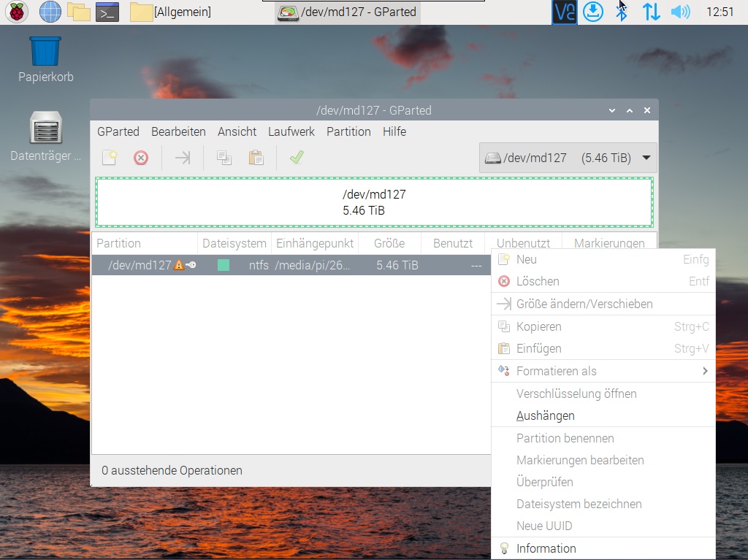
Task: Minimize the GParted window with down chevron
Action: (x=612, y=111)
